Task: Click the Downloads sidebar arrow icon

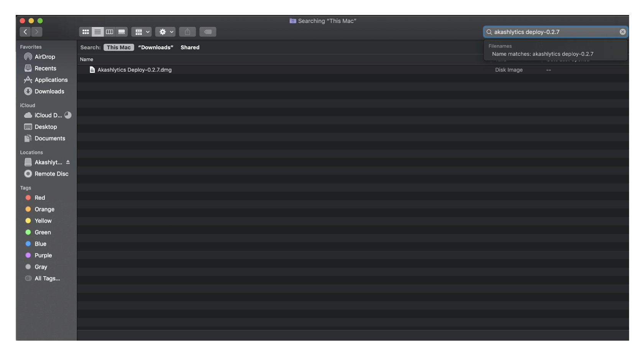Action: tap(28, 91)
